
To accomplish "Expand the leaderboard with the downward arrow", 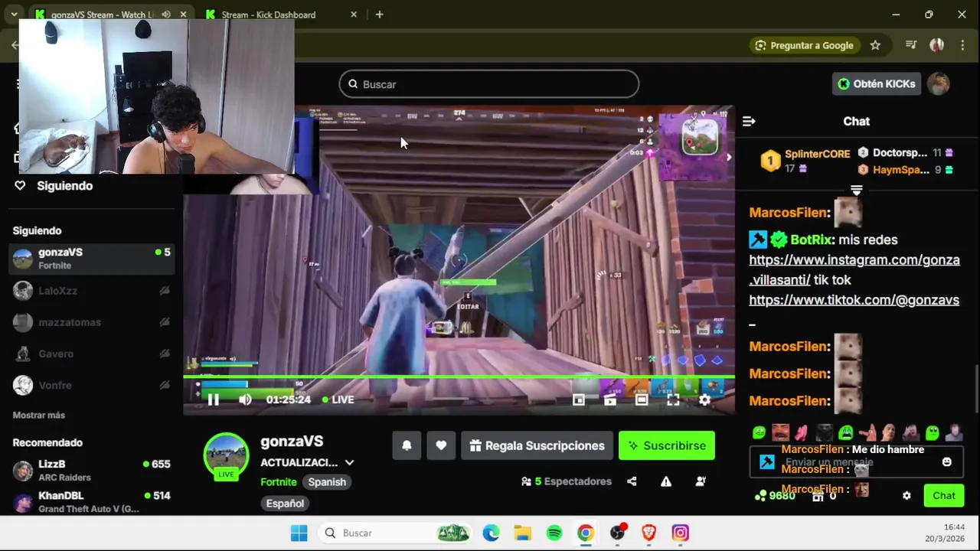I will point(856,190).
